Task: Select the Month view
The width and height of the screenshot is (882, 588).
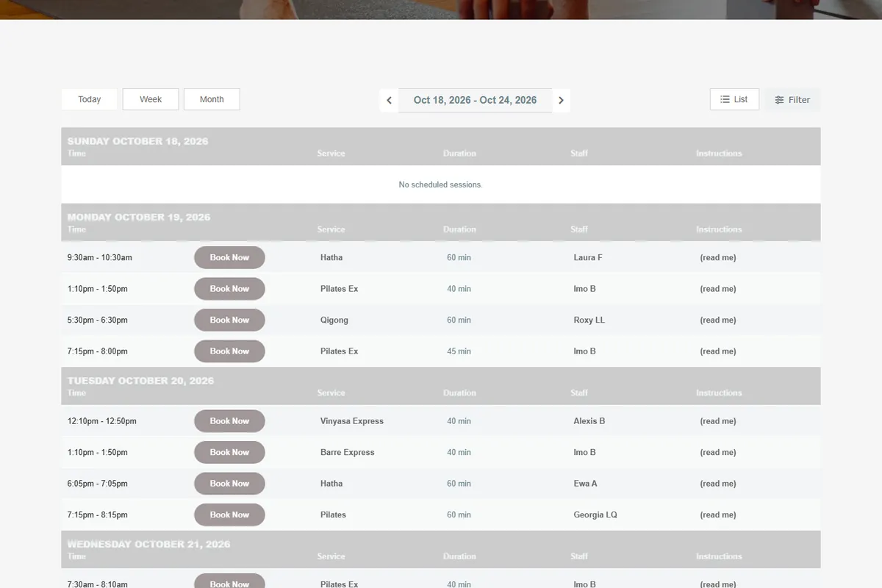Action: pyautogui.click(x=212, y=99)
